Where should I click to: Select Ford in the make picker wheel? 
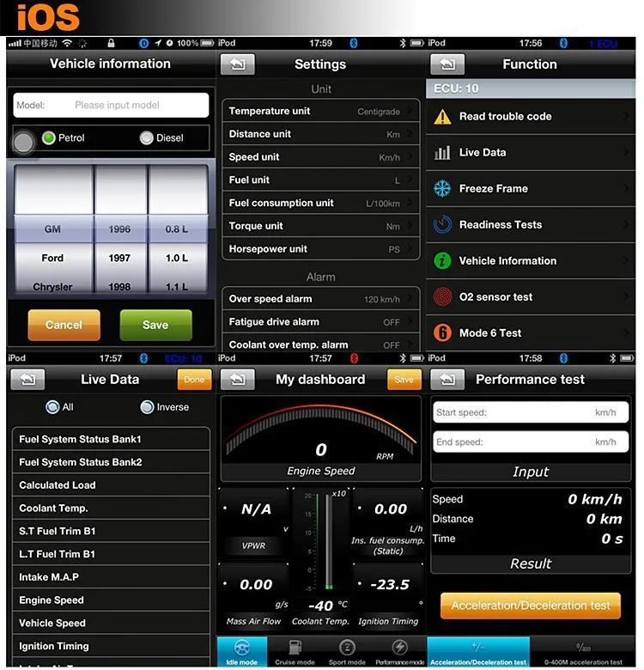pos(53,258)
